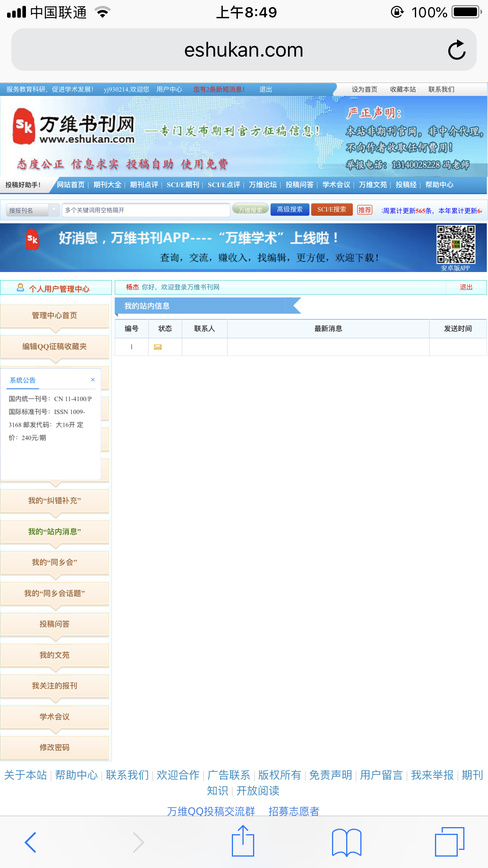Click the keyword search input field
Screen dimensions: 488x868
pos(146,210)
